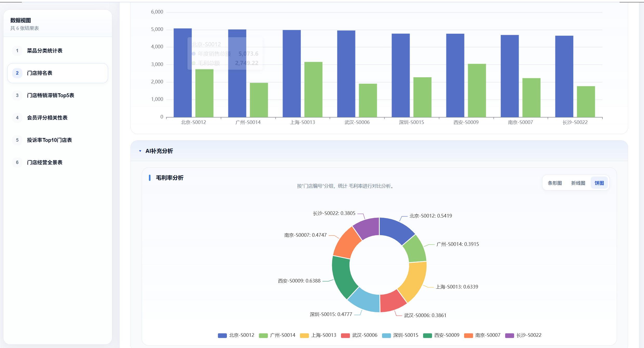
Task: Click 南京-S0007: 0.4747 pie label
Action: point(305,235)
